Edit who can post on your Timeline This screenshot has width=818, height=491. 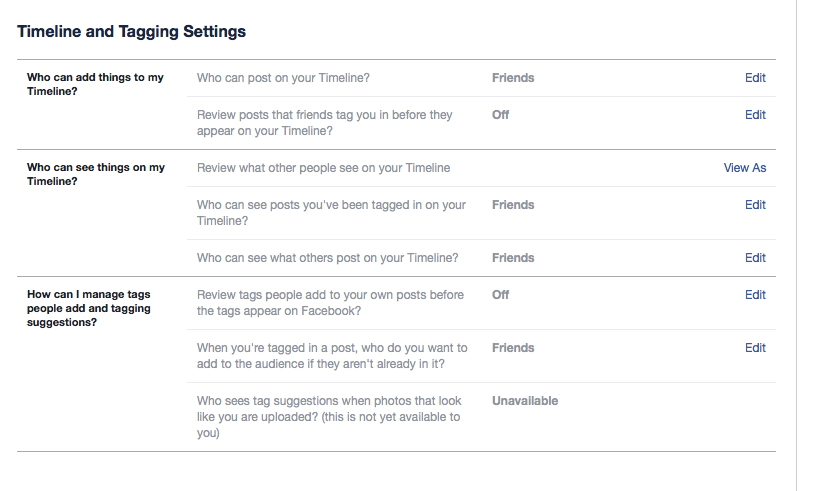(755, 78)
